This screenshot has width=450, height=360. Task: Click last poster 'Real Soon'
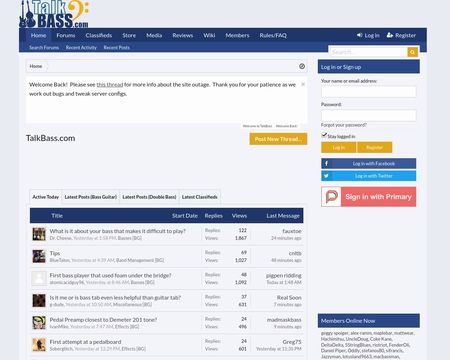point(289,297)
